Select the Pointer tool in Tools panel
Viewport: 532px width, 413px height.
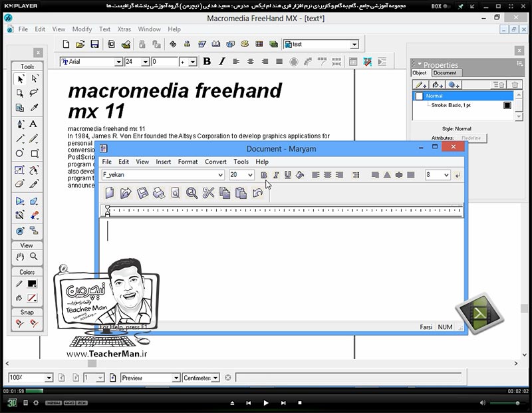20,79
